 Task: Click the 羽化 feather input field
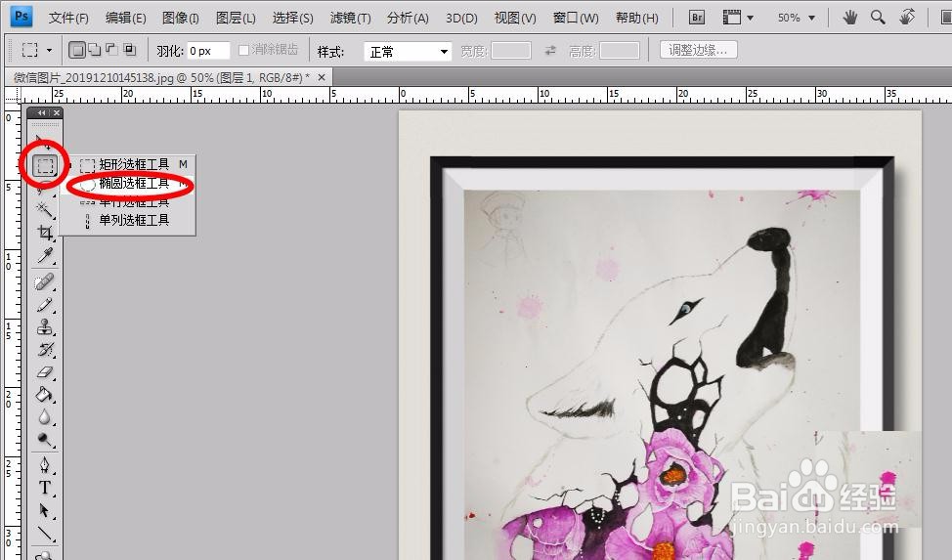click(207, 51)
